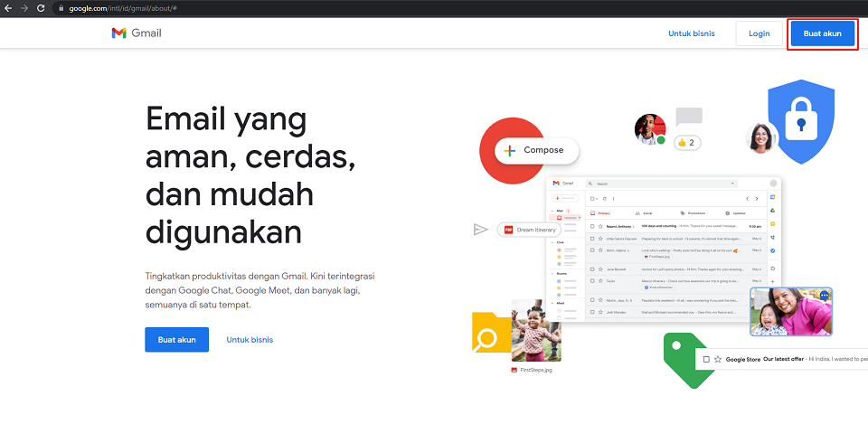Click the gray paper-plane send icon
The image size is (868, 443).
tap(480, 230)
